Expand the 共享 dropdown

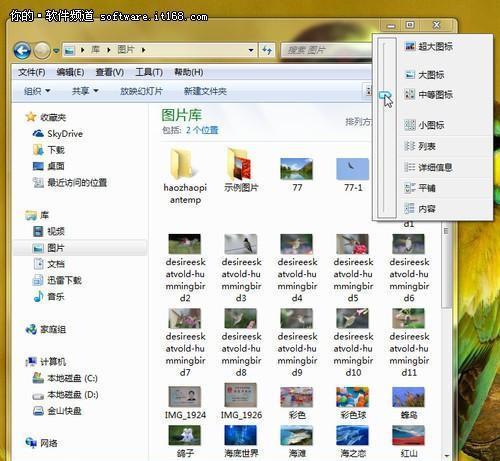85,91
